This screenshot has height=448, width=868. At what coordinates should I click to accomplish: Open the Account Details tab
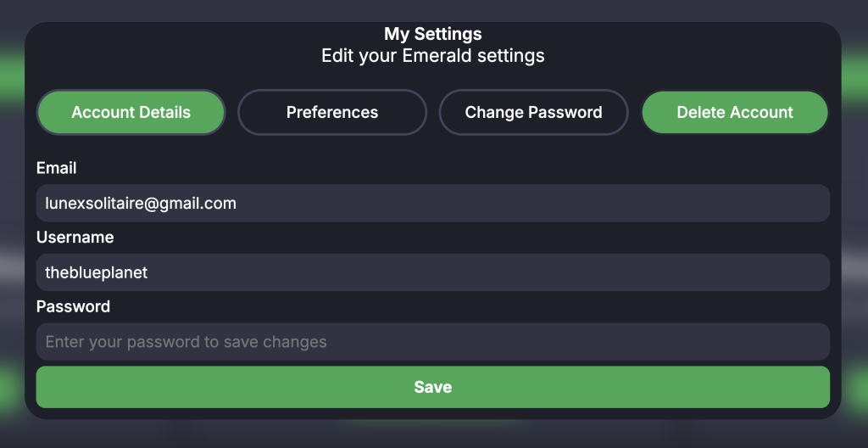131,112
